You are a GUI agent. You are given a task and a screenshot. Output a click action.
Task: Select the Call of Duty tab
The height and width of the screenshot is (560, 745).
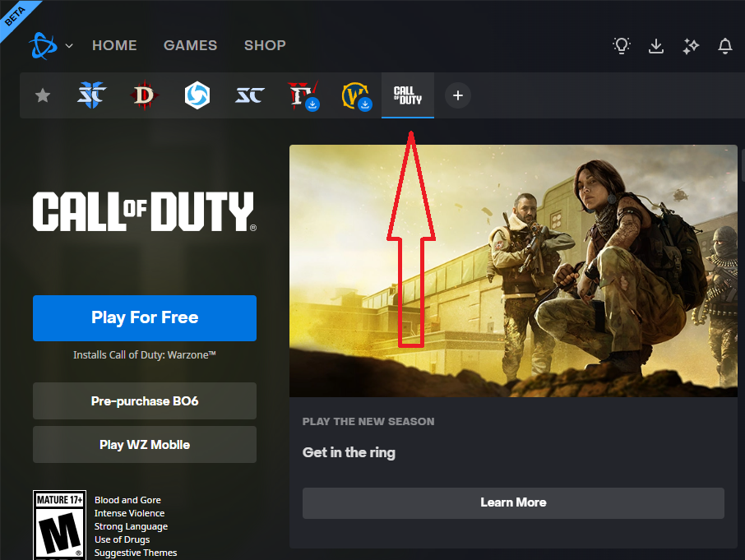(x=408, y=95)
